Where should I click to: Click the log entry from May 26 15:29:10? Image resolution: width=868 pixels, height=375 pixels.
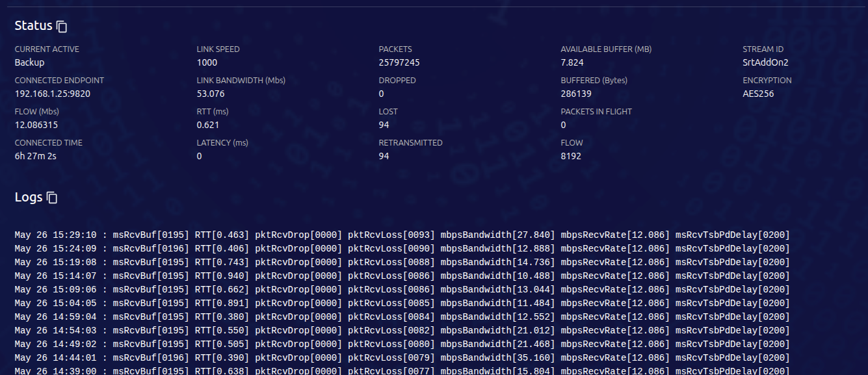pos(402,235)
